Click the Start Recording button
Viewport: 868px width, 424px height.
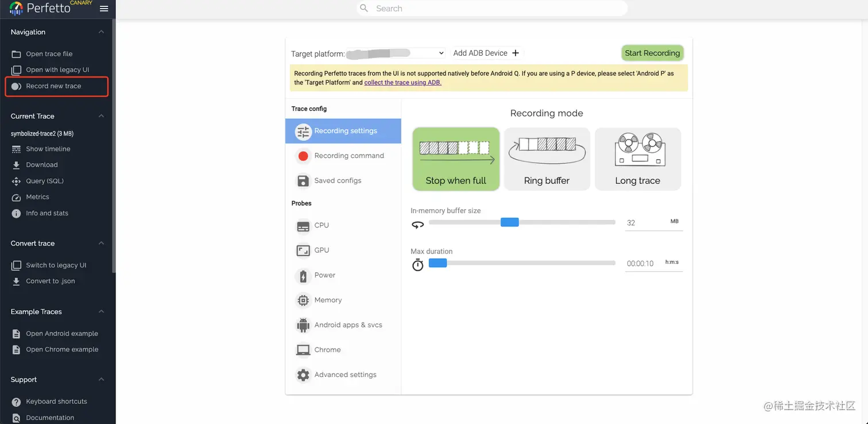tap(652, 53)
